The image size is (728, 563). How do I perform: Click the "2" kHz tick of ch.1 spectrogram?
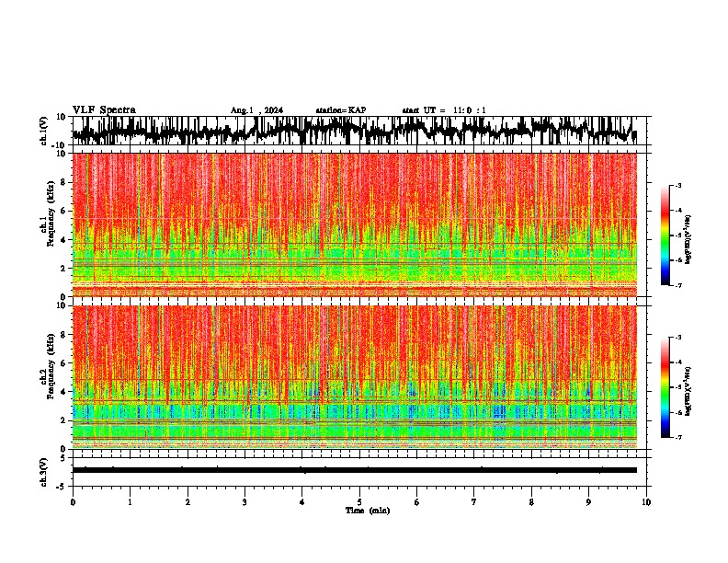(63, 269)
